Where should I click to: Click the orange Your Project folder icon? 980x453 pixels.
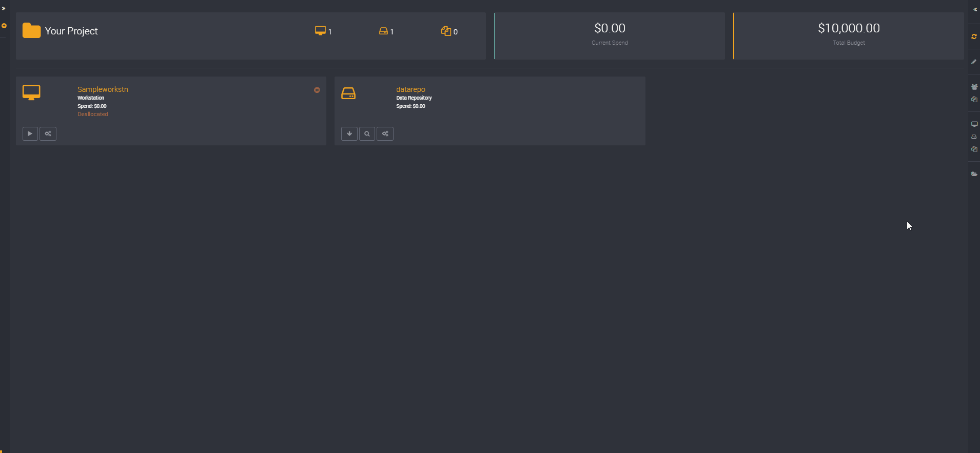point(31,31)
